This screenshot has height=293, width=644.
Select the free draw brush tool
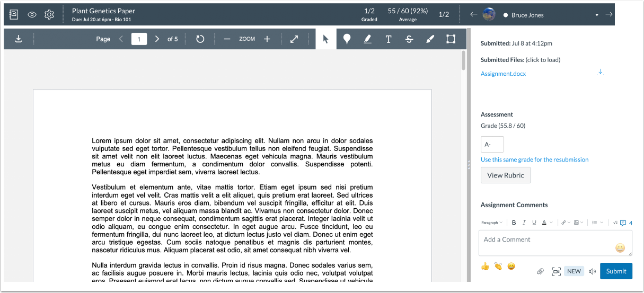[x=430, y=39]
